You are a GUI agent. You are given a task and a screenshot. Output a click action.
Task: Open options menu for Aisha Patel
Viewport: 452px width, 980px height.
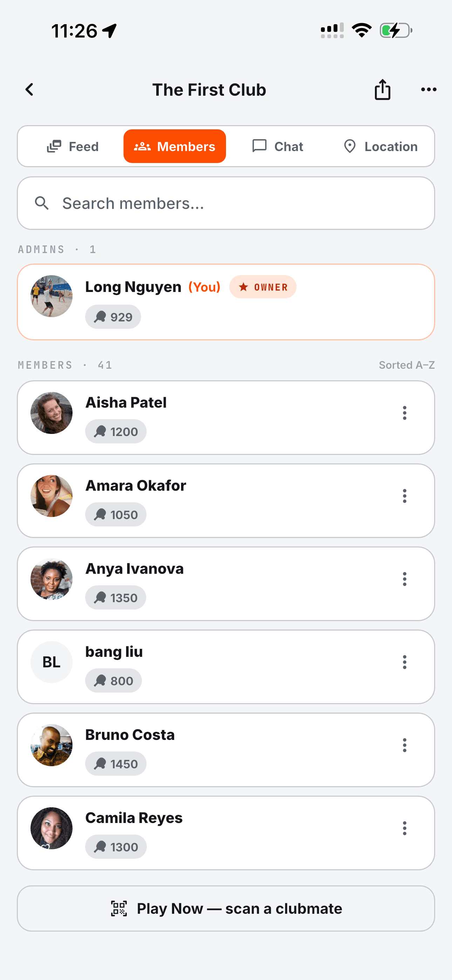404,413
